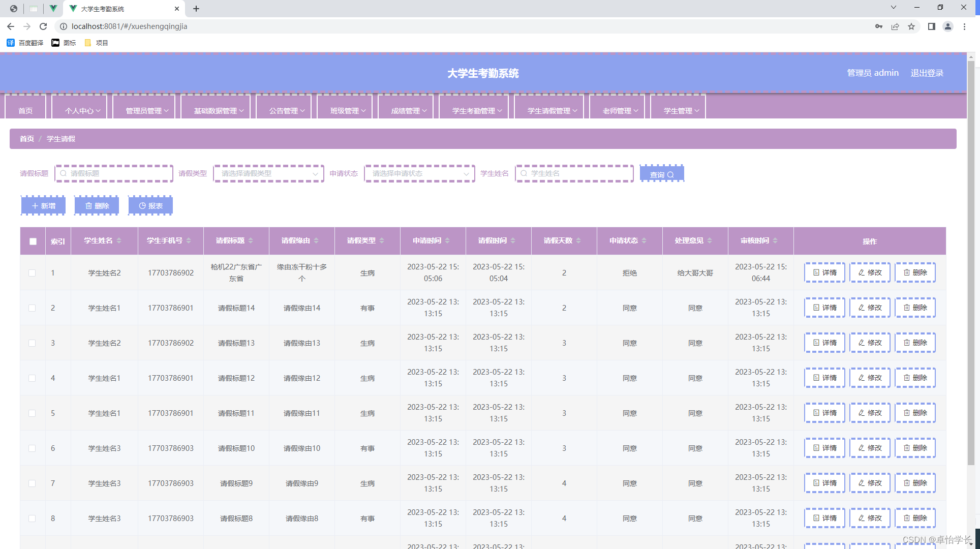Click the 查询 search button
This screenshot has width=980, height=549.
[661, 174]
